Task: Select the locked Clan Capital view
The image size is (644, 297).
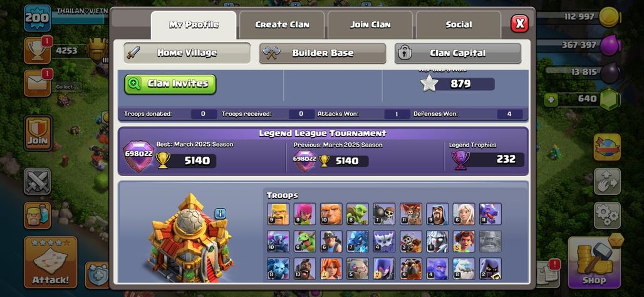Action: point(457,53)
